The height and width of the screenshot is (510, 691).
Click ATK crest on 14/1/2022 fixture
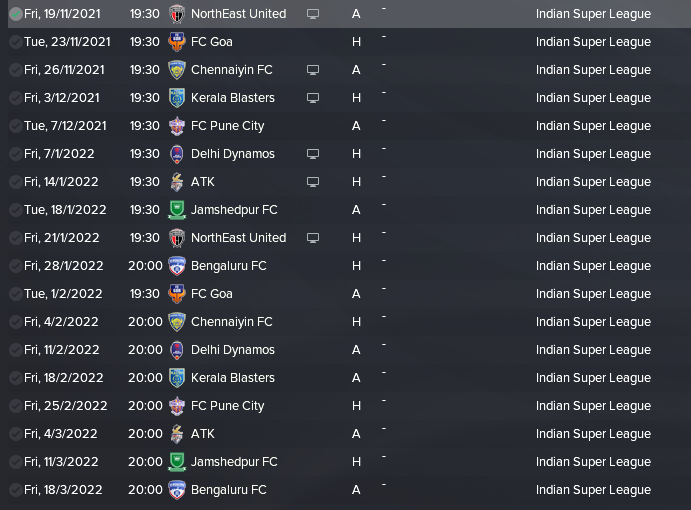pos(177,182)
